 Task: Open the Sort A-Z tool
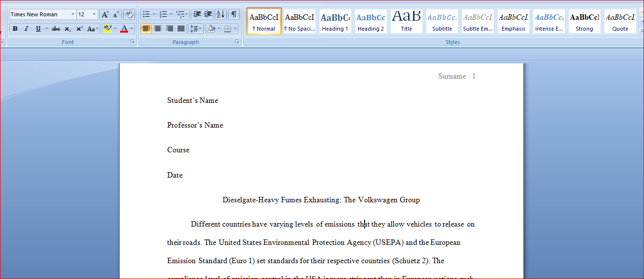pos(221,14)
